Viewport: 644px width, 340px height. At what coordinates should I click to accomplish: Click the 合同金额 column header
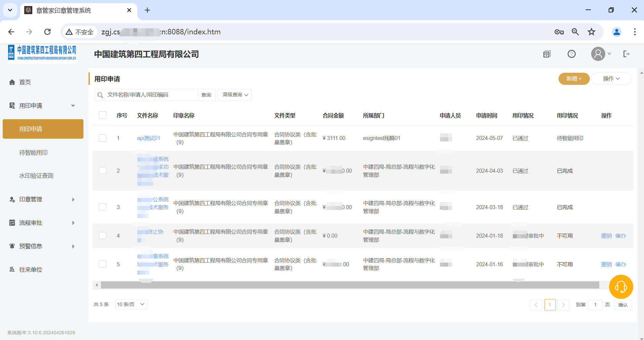click(333, 115)
